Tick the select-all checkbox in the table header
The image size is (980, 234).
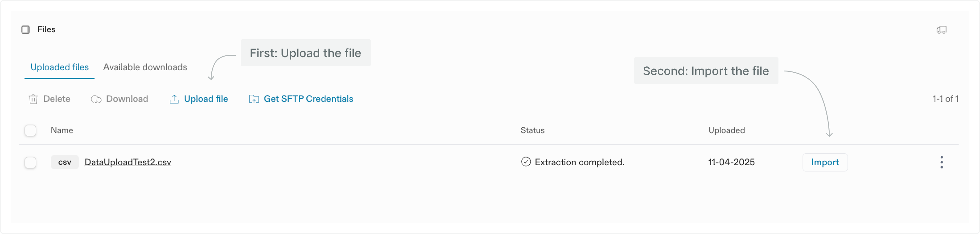tap(30, 130)
